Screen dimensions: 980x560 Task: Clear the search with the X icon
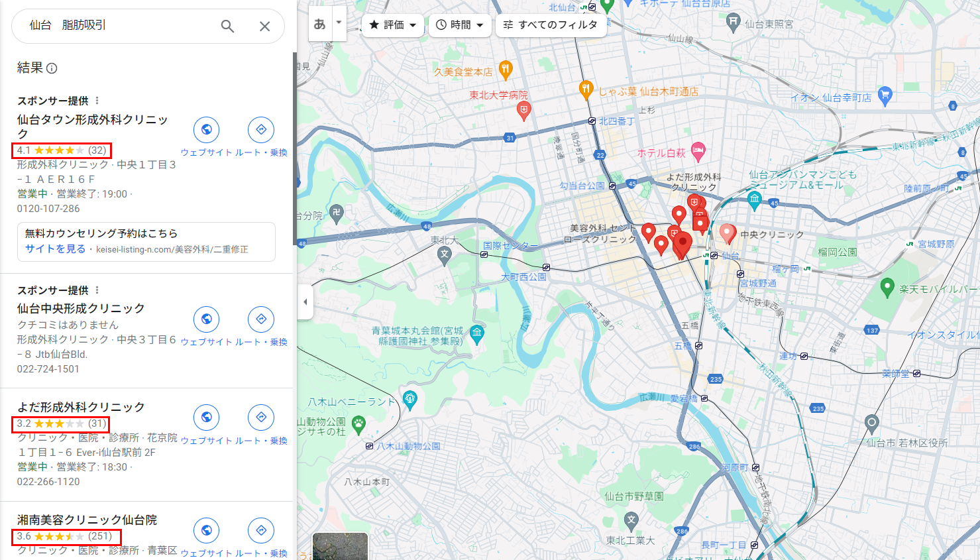(264, 26)
